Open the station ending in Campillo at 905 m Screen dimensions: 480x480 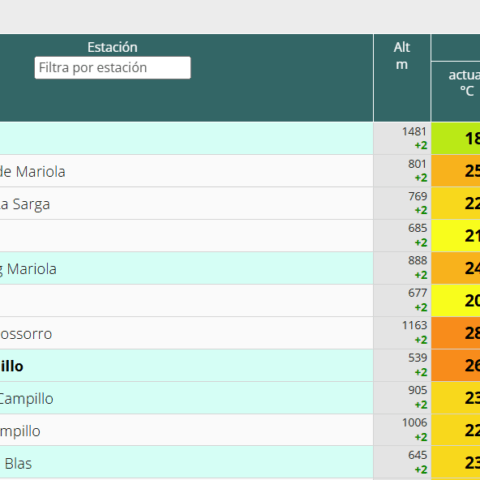point(26,399)
